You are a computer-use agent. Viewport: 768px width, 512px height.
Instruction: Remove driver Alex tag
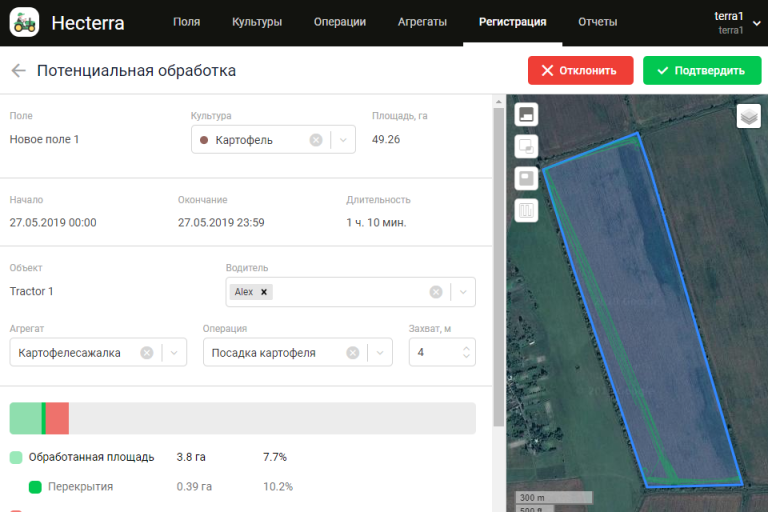[264, 292]
